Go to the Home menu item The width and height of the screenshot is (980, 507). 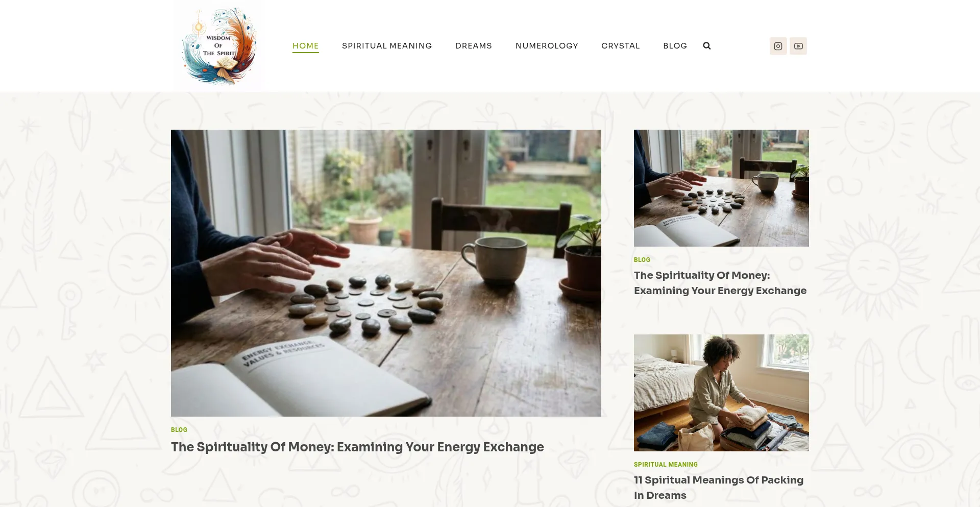tap(306, 46)
